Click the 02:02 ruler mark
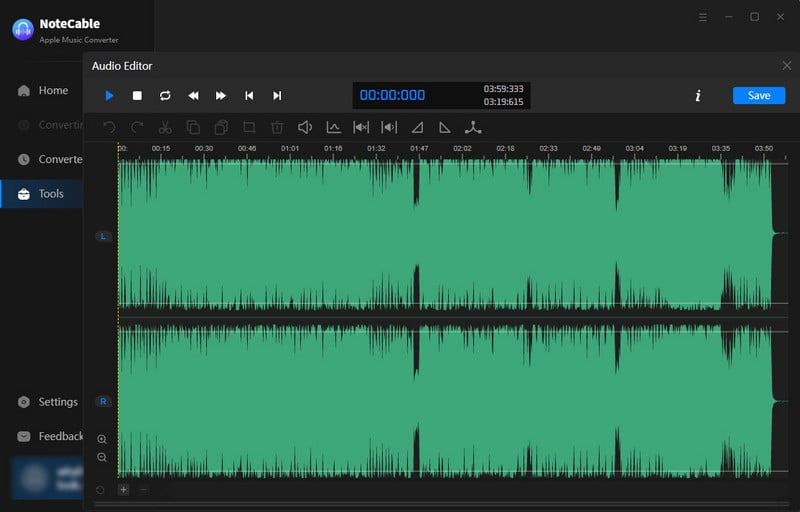800x512 pixels. pos(462,148)
